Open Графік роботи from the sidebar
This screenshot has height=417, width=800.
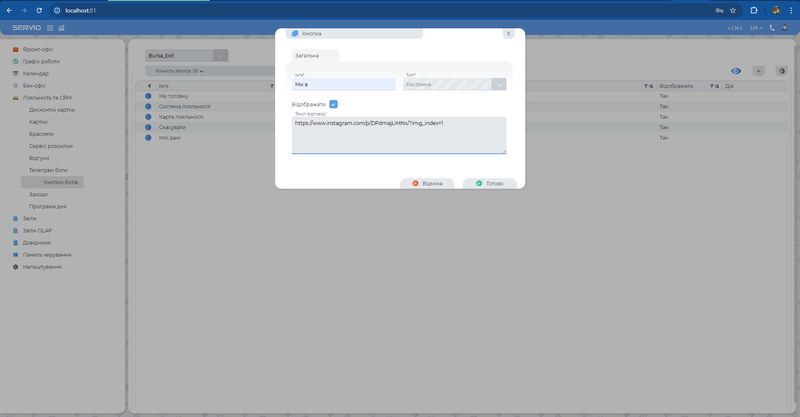pyautogui.click(x=42, y=61)
